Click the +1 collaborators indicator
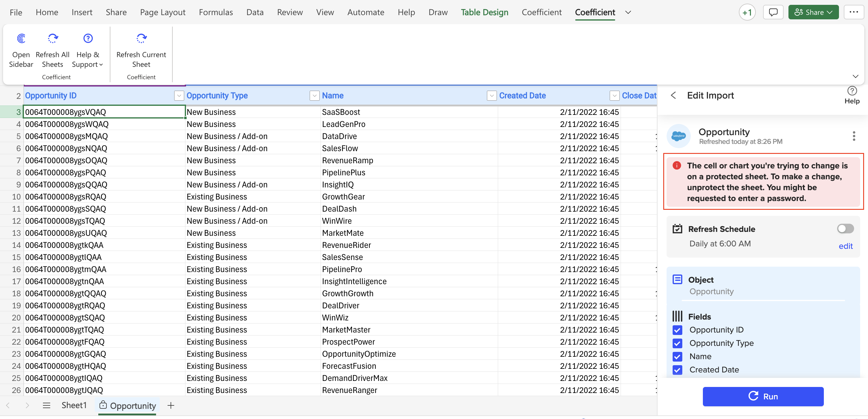868x419 pixels. 747,12
